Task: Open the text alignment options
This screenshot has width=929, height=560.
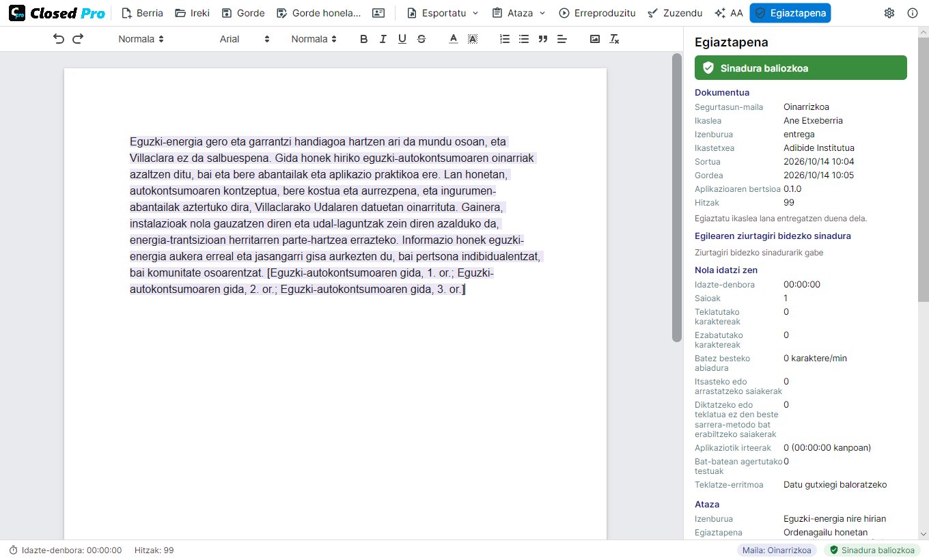Action: tap(562, 39)
